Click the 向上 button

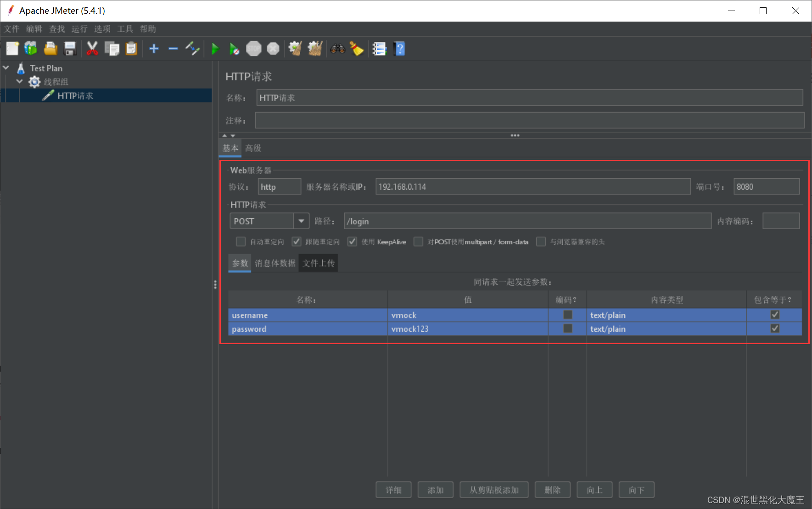594,490
